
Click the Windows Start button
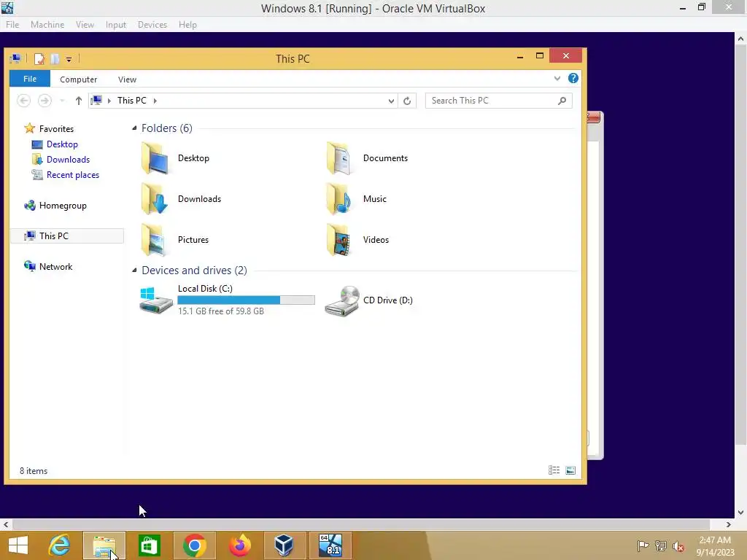18,545
